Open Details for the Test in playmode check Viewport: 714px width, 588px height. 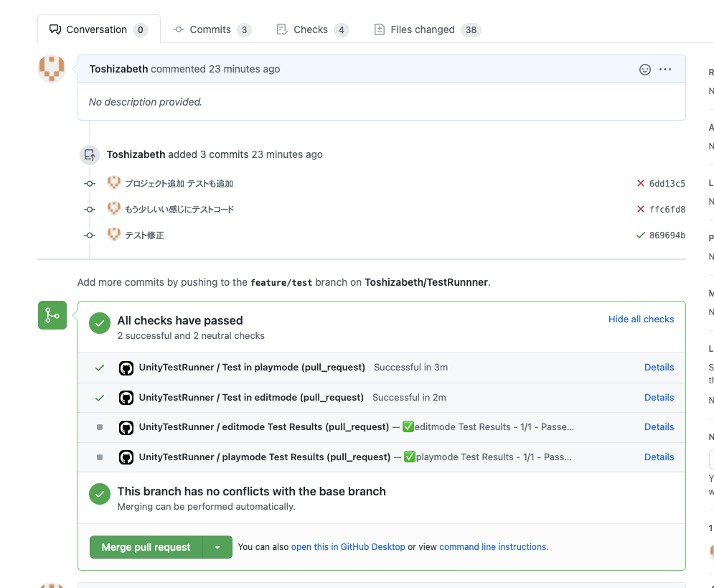[659, 368]
